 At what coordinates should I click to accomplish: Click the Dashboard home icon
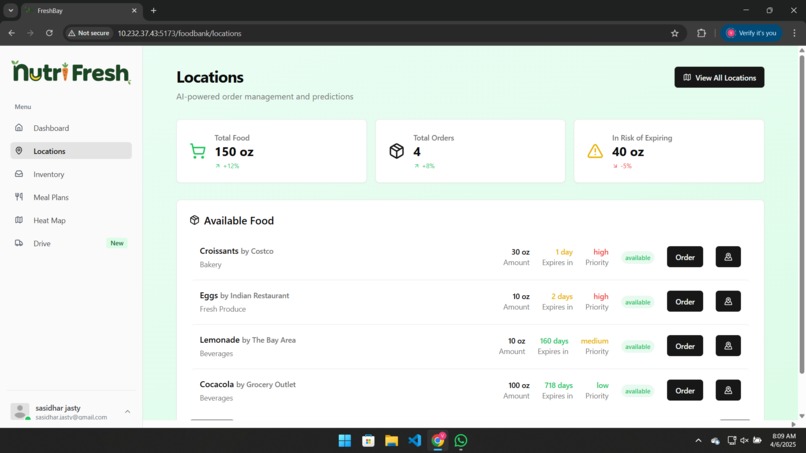click(x=19, y=128)
